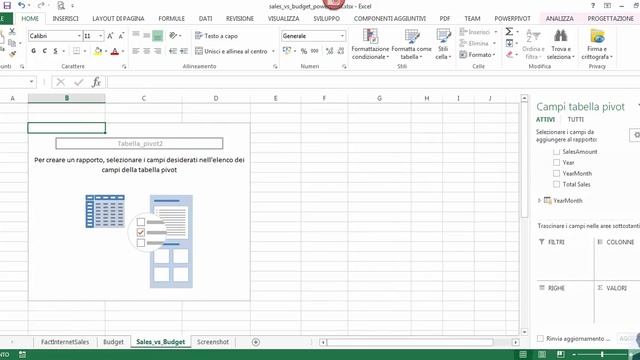Image resolution: width=640 pixels, height=360 pixels.
Task: Check the YearMonth field checkbox
Action: click(556, 173)
